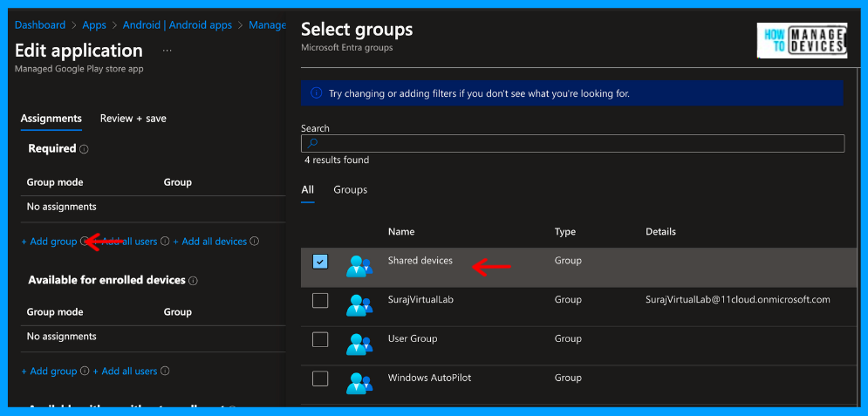Click Add all devices under Required
This screenshot has width=868, height=416.
tap(210, 242)
